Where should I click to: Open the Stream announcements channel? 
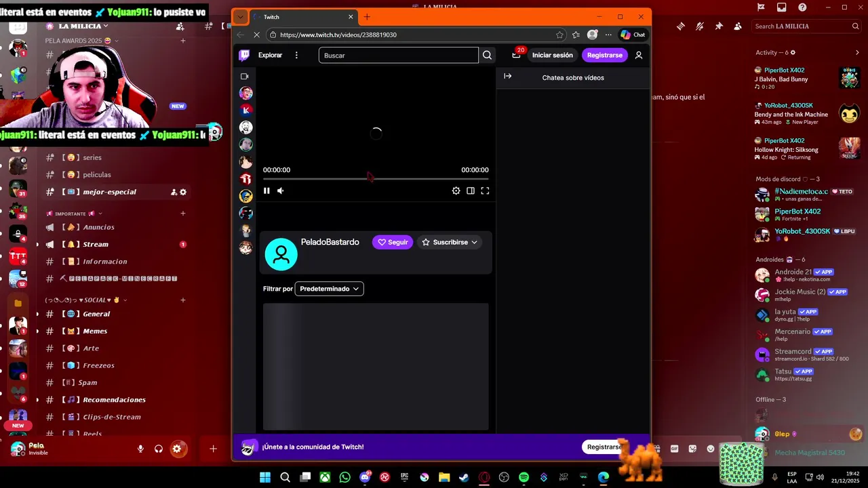pyautogui.click(x=113, y=244)
